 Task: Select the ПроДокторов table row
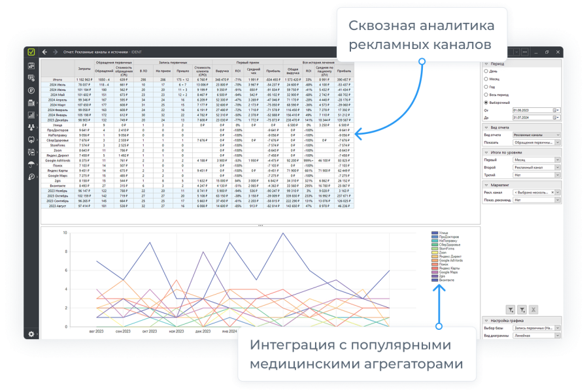(x=197, y=130)
